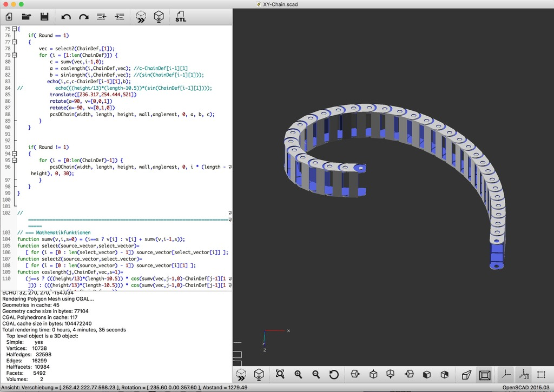Toggle orthogonal projection mode
Image resolution: width=554 pixels, height=392 pixels.
pos(485,374)
